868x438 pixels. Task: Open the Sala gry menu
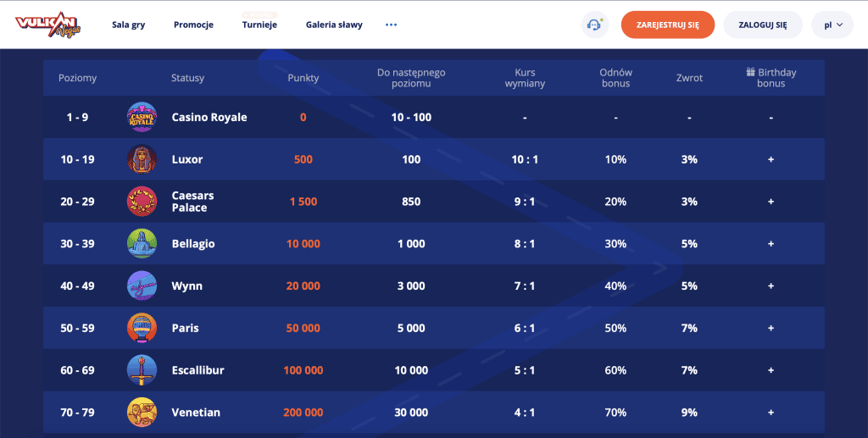tap(129, 25)
